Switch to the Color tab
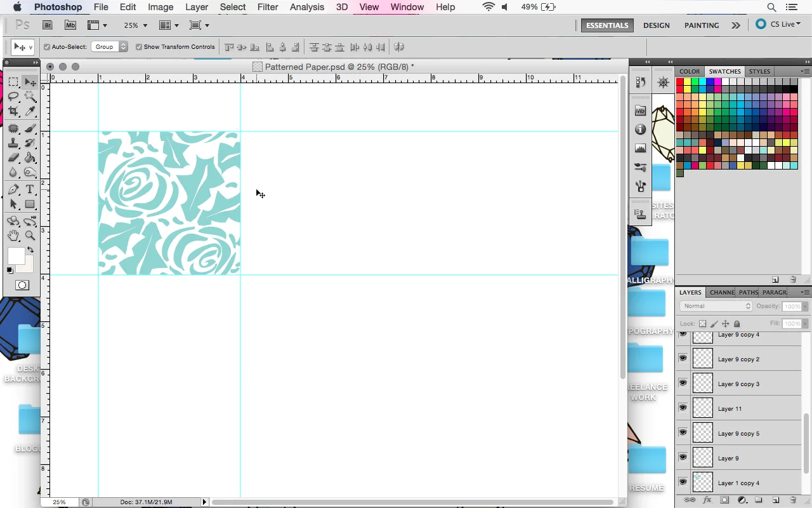 (690, 71)
